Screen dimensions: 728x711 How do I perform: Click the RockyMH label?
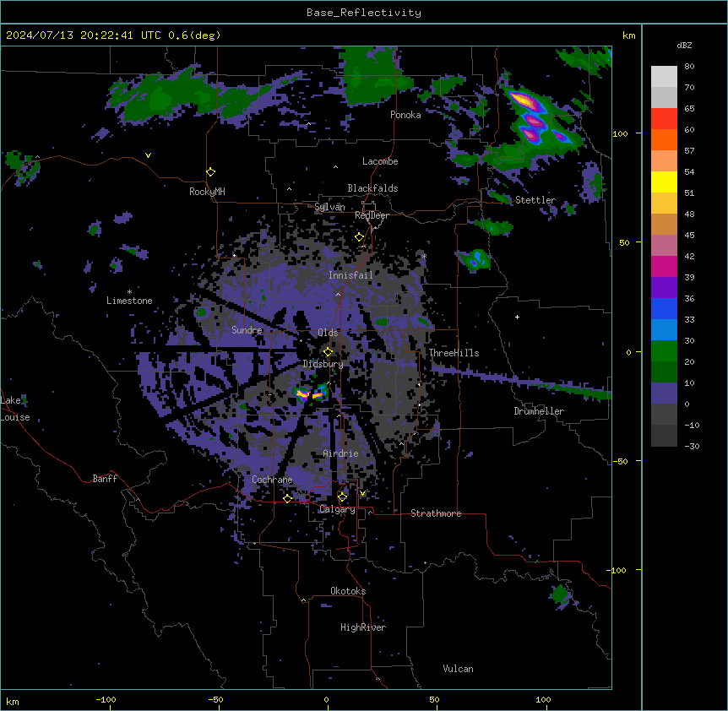(x=207, y=192)
